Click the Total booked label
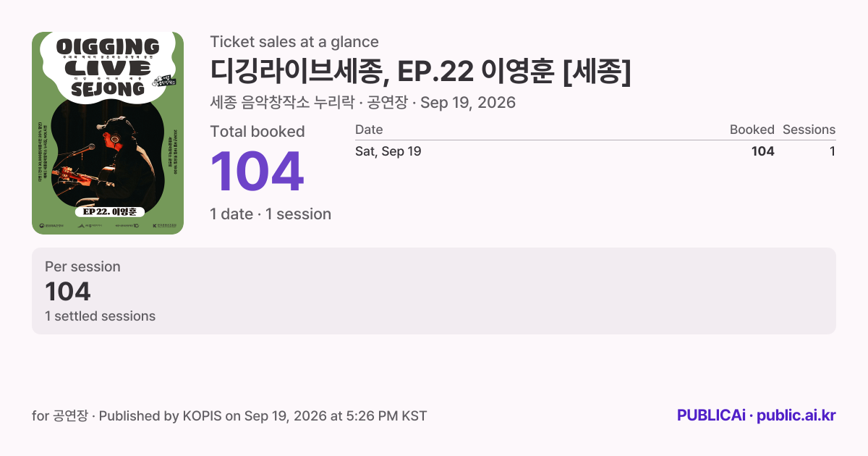The image size is (868, 456). click(258, 132)
